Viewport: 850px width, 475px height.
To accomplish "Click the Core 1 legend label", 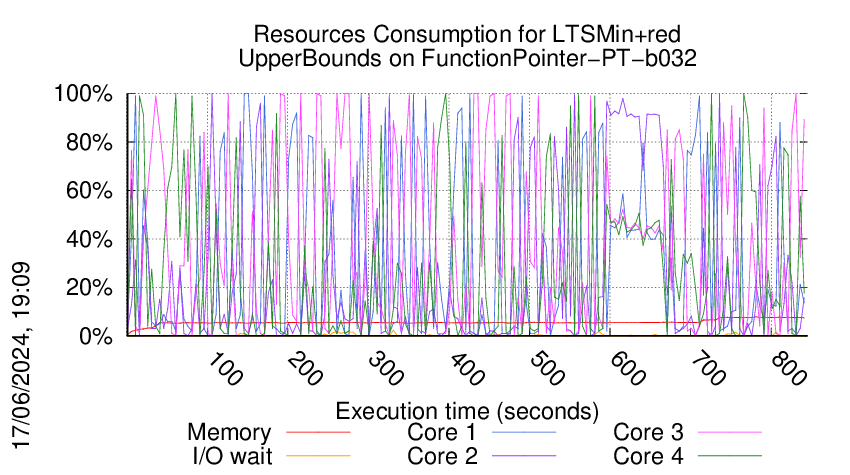I will point(441,432).
